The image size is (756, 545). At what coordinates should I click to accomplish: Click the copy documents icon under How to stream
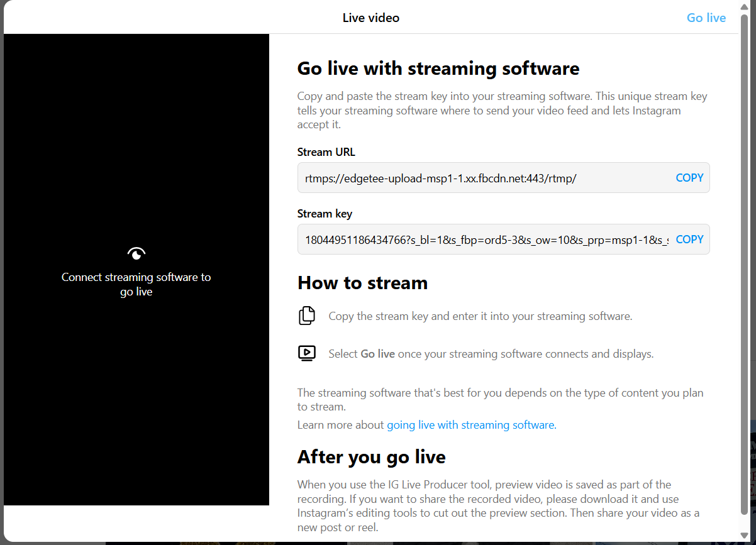pos(307,316)
